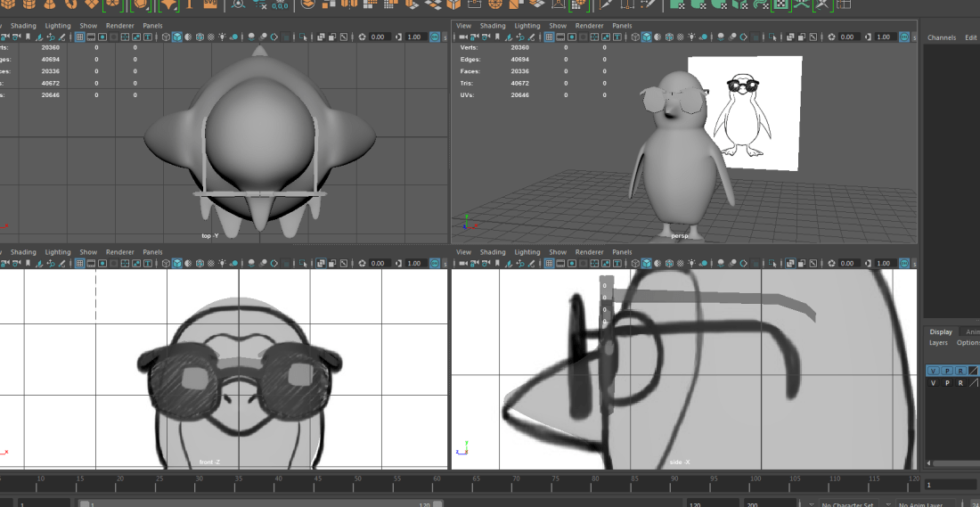Open the No Character Set dropdown
Image resolution: width=980 pixels, height=507 pixels.
pos(846,504)
